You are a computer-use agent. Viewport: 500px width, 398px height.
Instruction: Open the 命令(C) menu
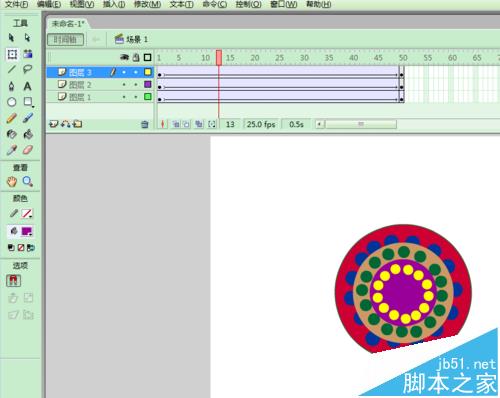[215, 4]
